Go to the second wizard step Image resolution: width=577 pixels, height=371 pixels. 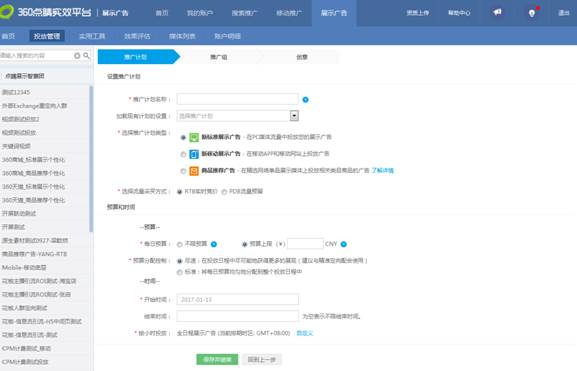click(x=219, y=57)
